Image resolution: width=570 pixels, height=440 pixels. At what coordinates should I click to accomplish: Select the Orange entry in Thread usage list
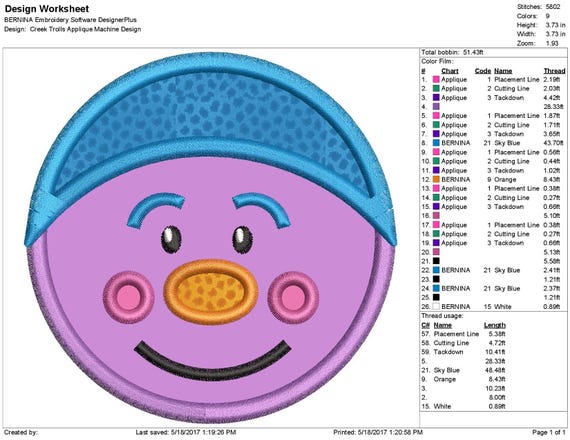(x=444, y=379)
